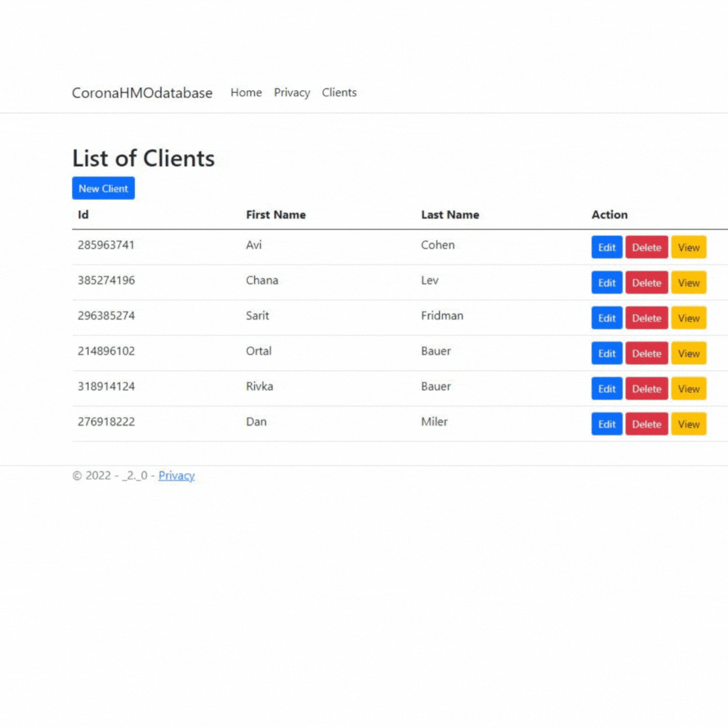The image size is (728, 728).
Task: Edit the client Dan Miler
Action: (x=606, y=424)
